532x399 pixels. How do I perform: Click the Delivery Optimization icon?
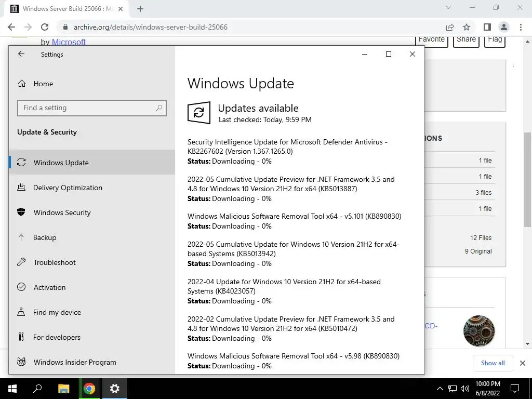tap(21, 187)
